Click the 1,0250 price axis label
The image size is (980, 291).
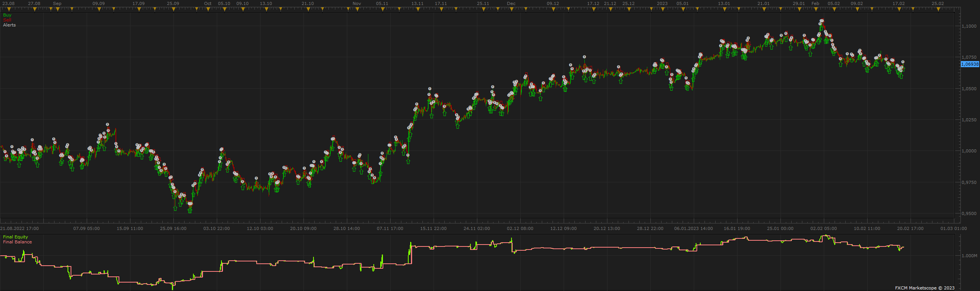coord(969,120)
